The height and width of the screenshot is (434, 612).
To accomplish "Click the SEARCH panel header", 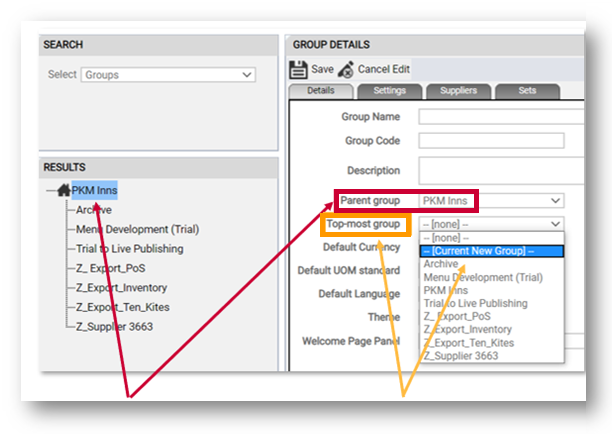I will 158,45.
